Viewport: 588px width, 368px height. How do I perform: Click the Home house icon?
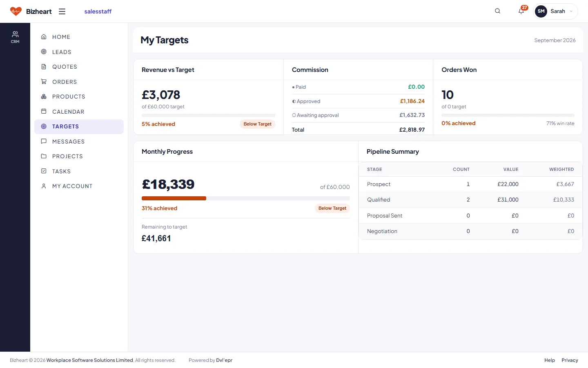tap(44, 37)
